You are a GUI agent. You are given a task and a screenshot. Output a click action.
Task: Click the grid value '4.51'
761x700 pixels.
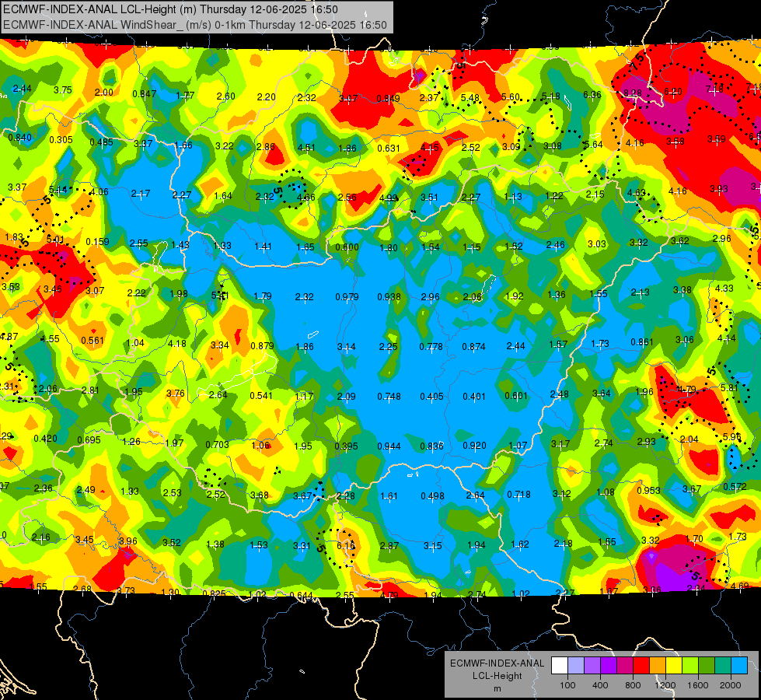[x=306, y=148]
